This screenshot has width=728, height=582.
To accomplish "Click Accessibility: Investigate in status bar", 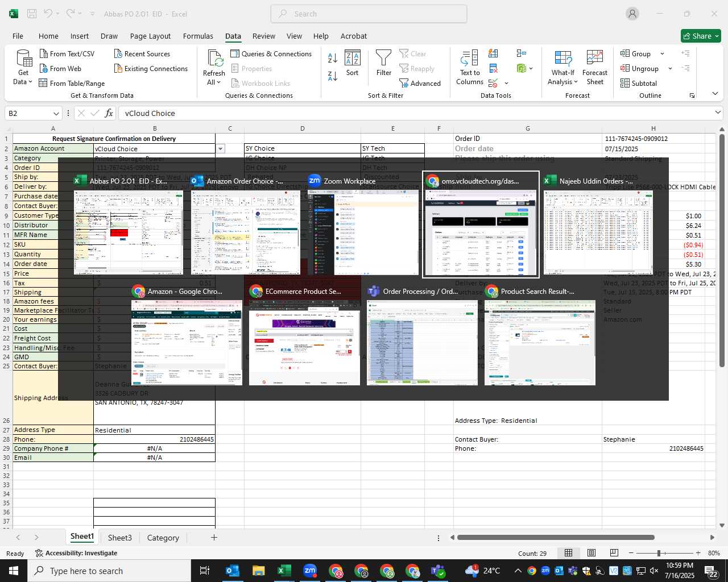I will coord(76,553).
